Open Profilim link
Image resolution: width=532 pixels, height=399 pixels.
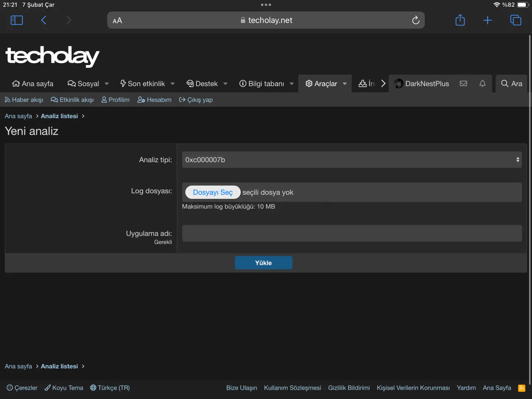tap(115, 100)
